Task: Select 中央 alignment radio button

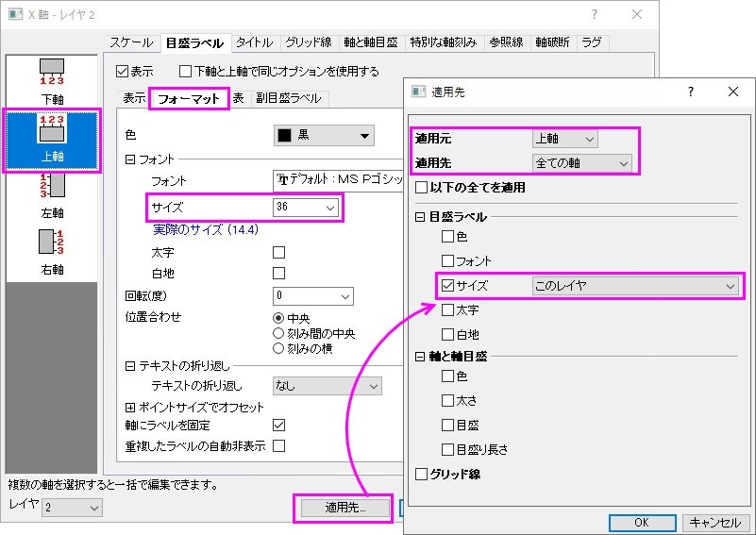Action: (278, 318)
